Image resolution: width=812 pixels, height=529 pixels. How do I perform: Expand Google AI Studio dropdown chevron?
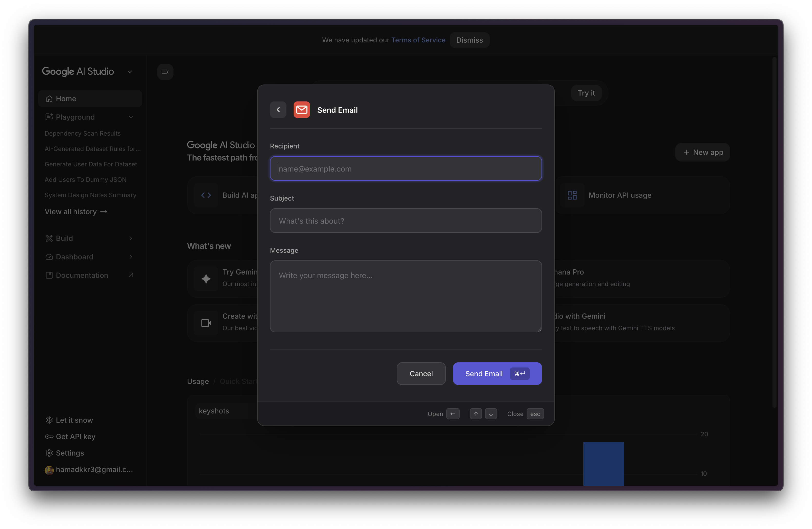pyautogui.click(x=130, y=72)
